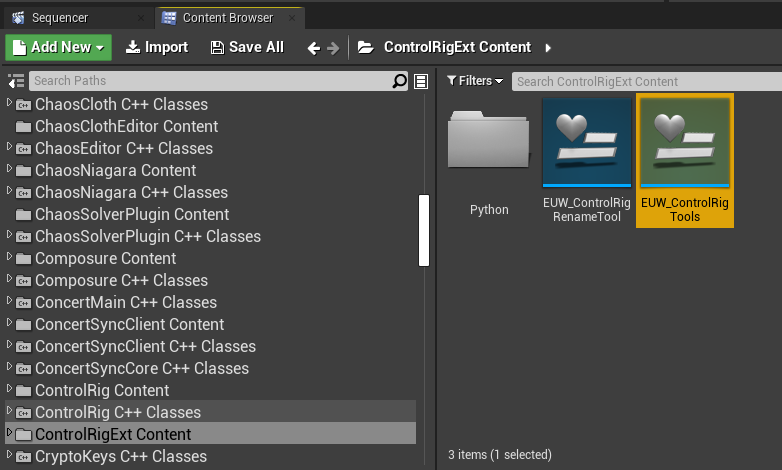Image resolution: width=782 pixels, height=470 pixels.
Task: Expand Composure Content
Action: click(x=9, y=256)
